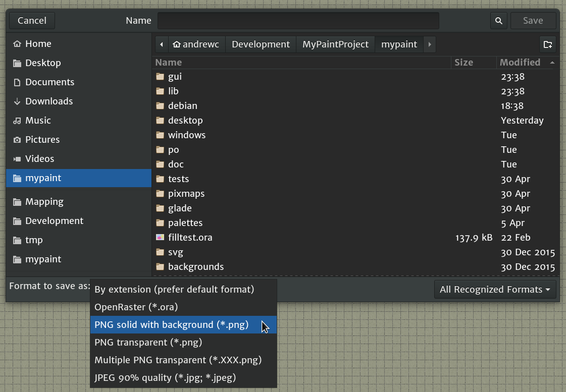The height and width of the screenshot is (392, 566).
Task: Click the Videos sidebar icon
Action: pos(17,159)
